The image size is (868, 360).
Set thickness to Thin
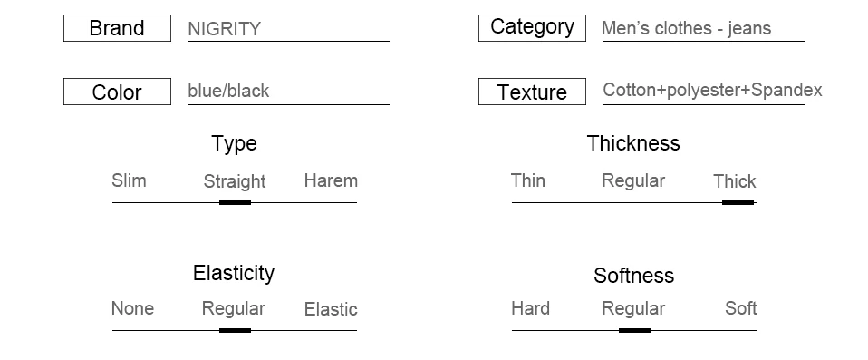pyautogui.click(x=528, y=180)
